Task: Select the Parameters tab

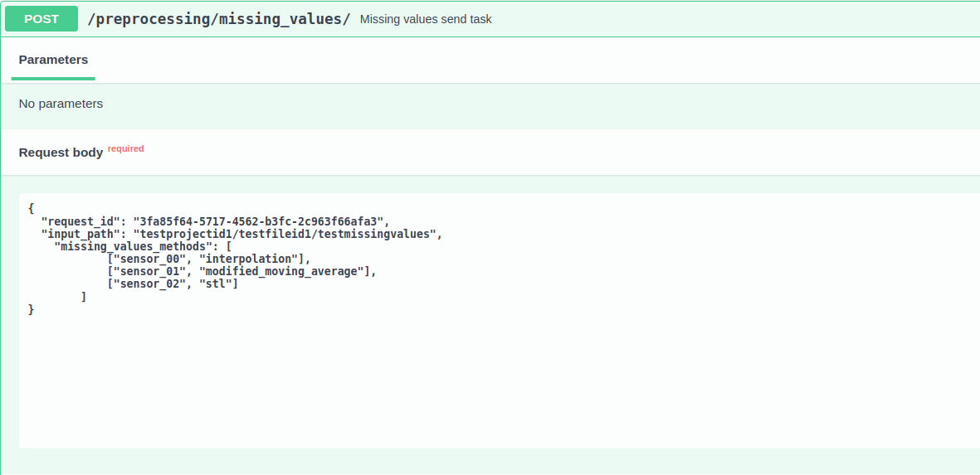Action: [x=53, y=60]
